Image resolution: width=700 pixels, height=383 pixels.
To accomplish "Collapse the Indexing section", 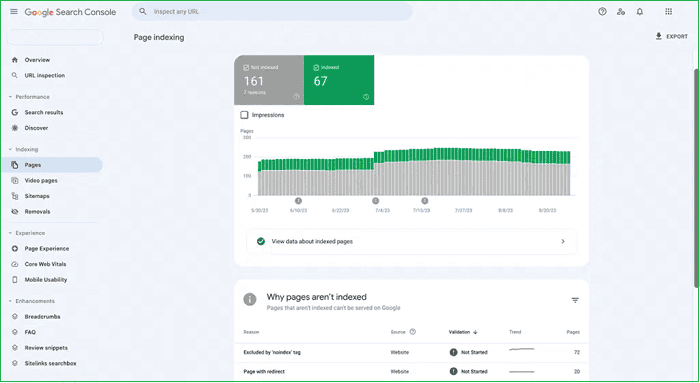I will tap(10, 150).
